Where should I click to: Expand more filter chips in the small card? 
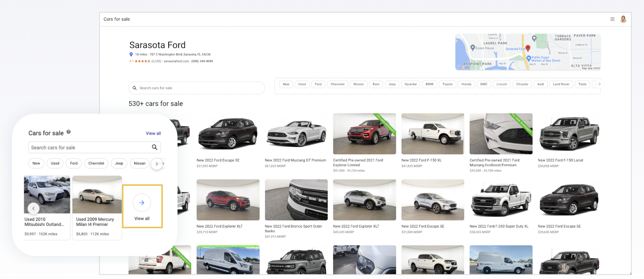tap(157, 164)
